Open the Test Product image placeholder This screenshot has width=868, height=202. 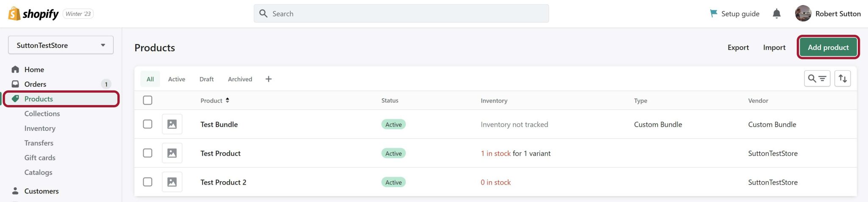coord(172,153)
